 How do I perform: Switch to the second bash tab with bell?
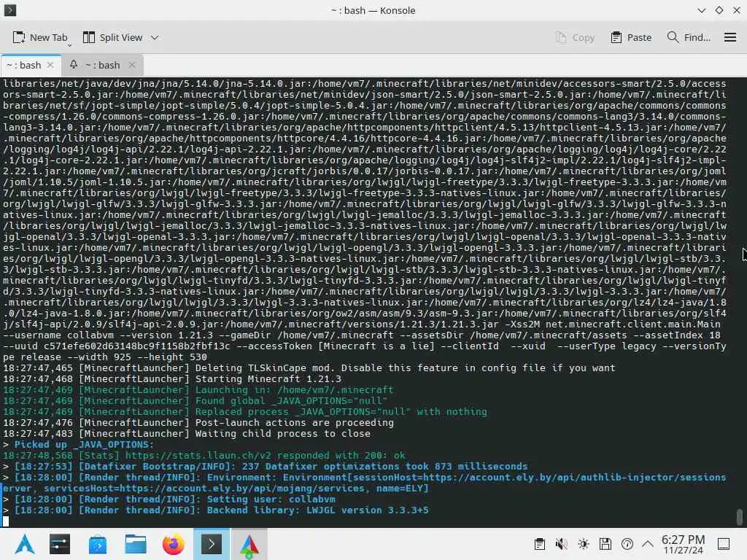tap(102, 65)
